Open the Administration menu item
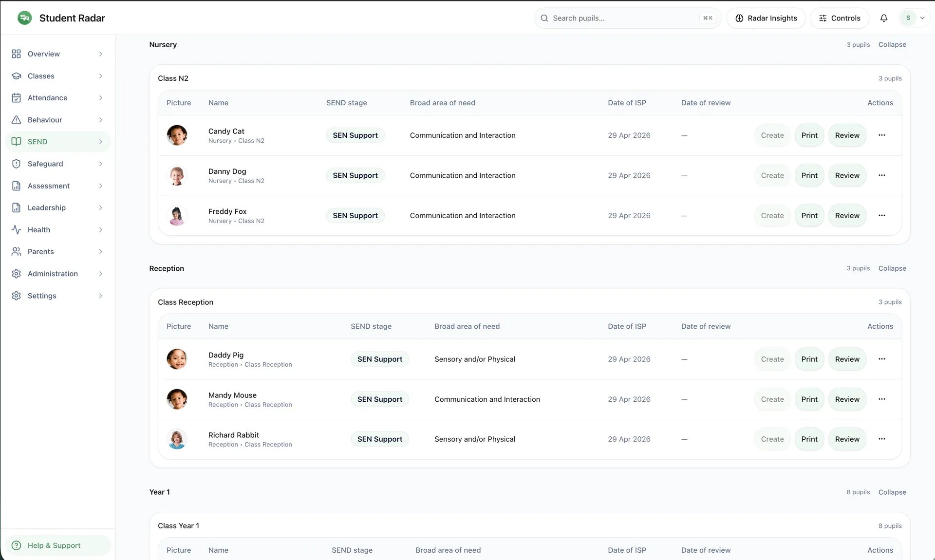The width and height of the screenshot is (935, 560). pyautogui.click(x=58, y=274)
